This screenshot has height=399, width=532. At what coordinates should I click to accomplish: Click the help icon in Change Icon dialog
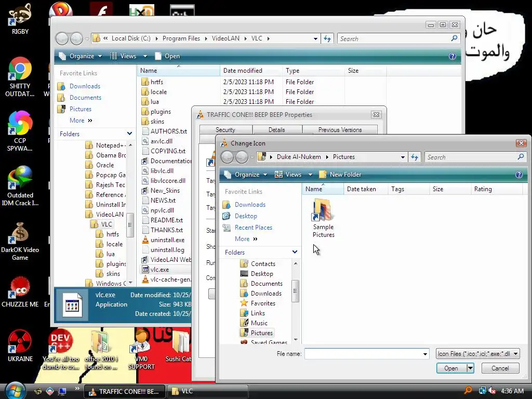coord(519,175)
